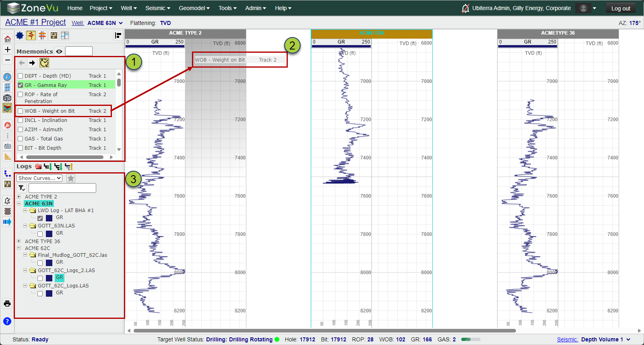This screenshot has width=644, height=345.
Task: Click the yellow up-arrow tree icon beside Logs
Action: click(69, 166)
